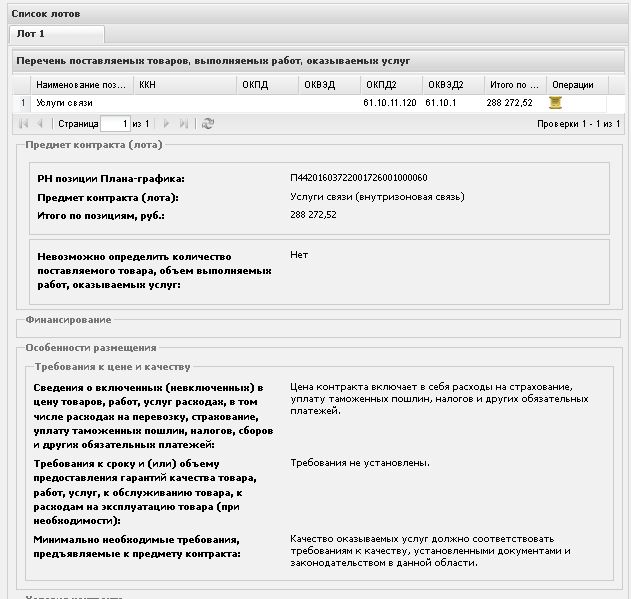The width and height of the screenshot is (631, 599).
Task: Click the row number 1 cell
Action: tap(23, 103)
